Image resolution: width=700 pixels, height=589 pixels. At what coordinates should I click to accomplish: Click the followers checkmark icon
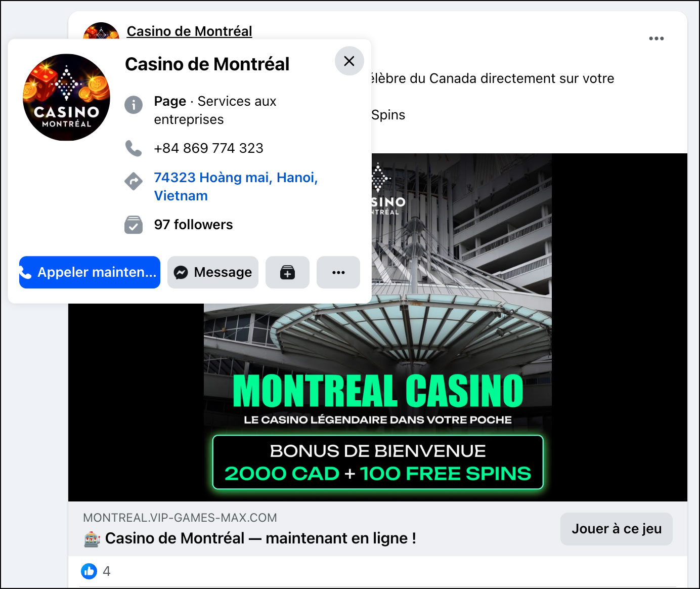click(x=134, y=225)
